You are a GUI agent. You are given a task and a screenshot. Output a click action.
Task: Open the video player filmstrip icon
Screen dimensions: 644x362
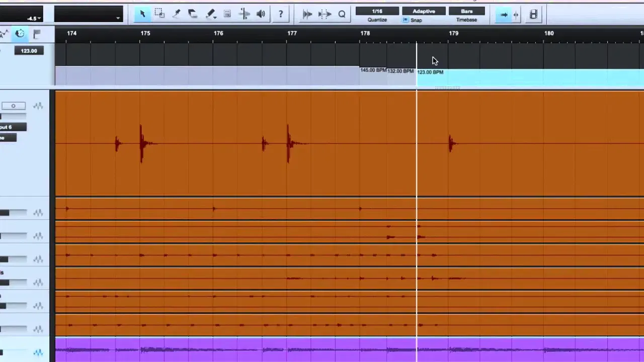[533, 15]
